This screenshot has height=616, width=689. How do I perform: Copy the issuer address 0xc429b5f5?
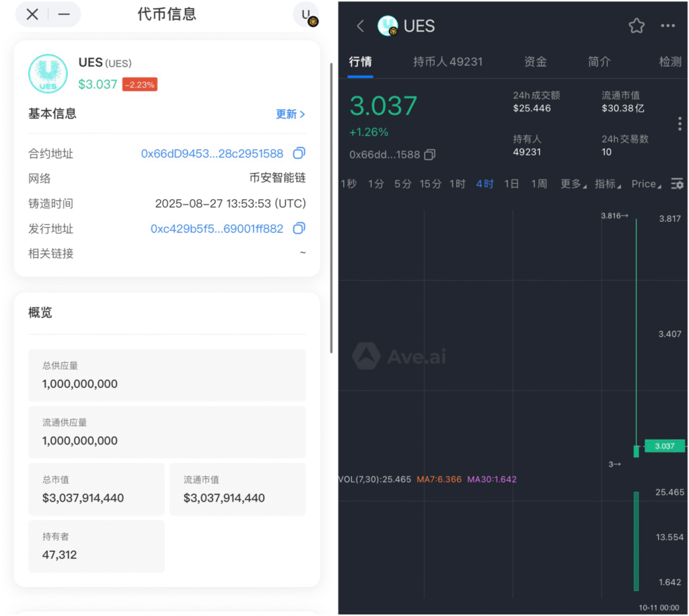pyautogui.click(x=299, y=228)
